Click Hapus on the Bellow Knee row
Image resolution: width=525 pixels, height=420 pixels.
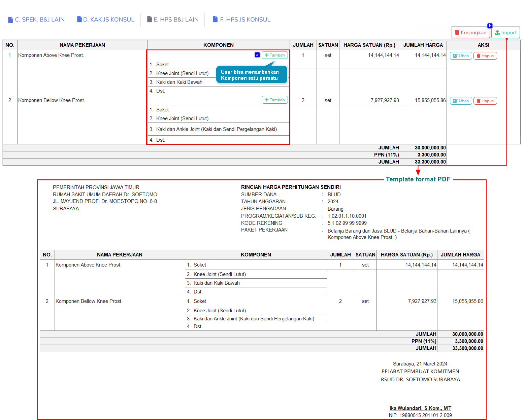point(485,101)
